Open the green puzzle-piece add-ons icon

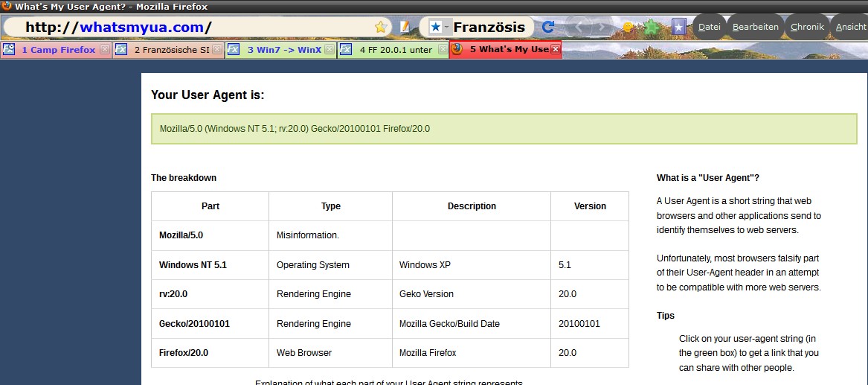coord(652,27)
